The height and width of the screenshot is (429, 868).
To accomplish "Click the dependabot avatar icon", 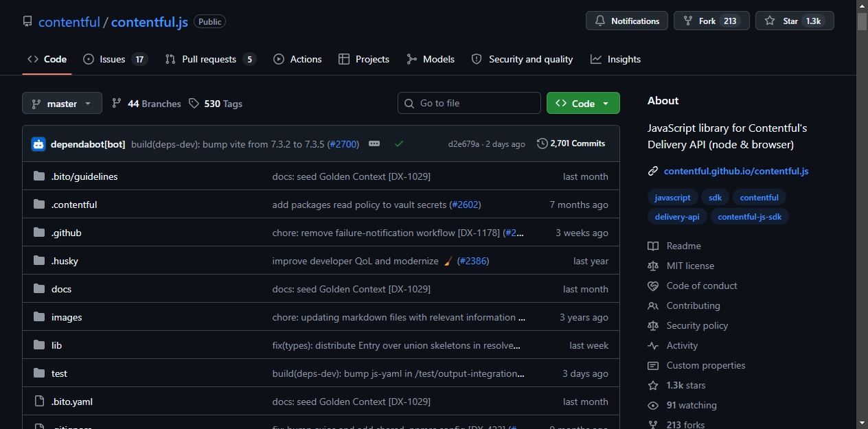I will (38, 144).
